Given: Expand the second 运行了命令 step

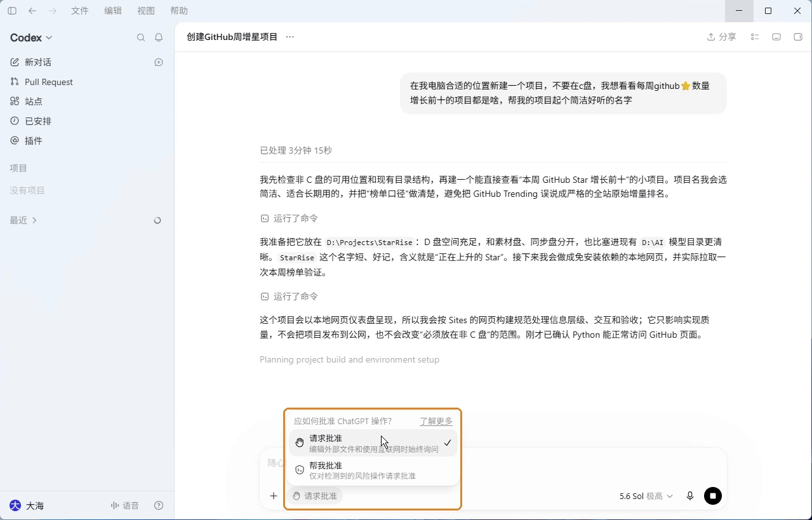Looking at the screenshot, I should point(290,297).
